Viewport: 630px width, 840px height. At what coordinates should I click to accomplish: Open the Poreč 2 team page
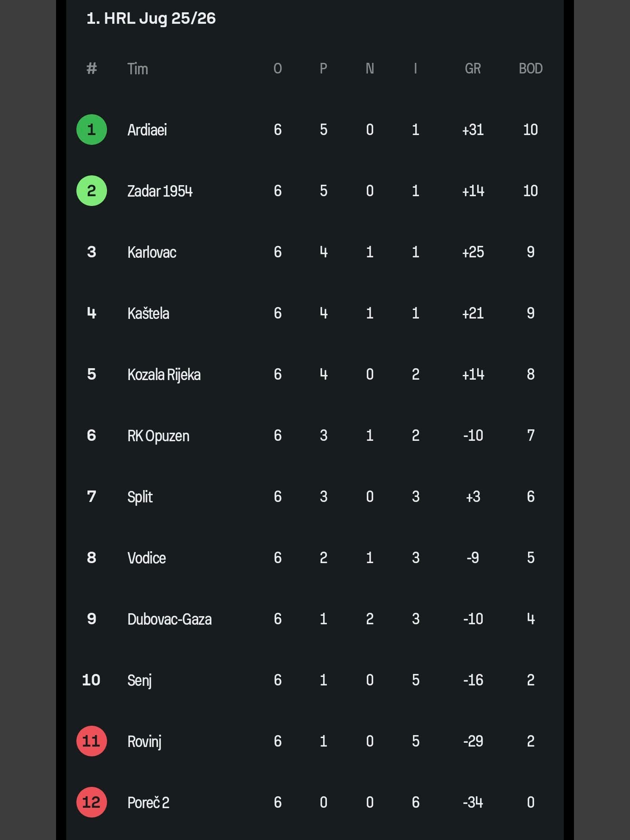148,803
